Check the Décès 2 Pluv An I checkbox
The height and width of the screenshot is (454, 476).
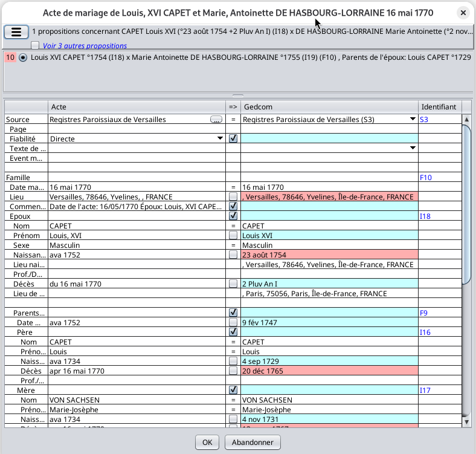point(233,284)
